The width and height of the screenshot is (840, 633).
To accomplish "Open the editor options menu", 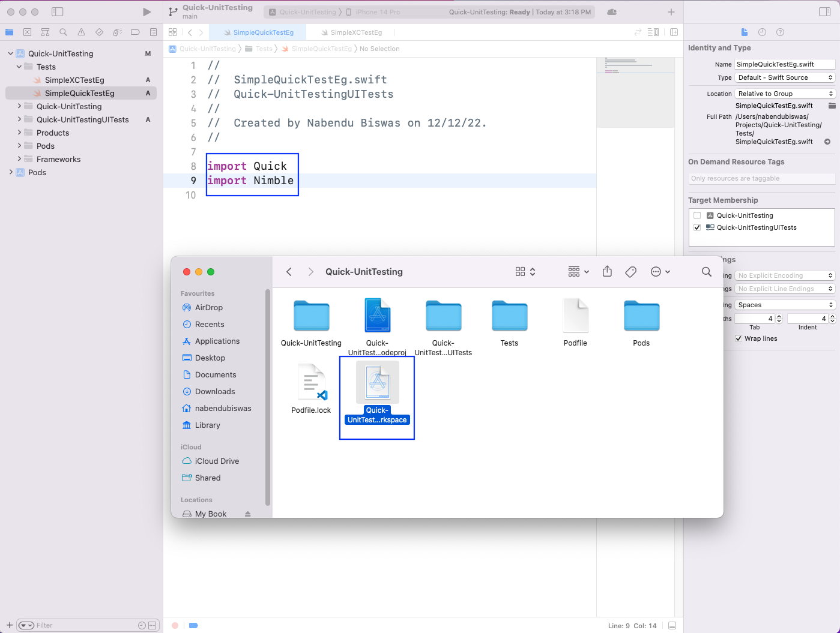I will pyautogui.click(x=653, y=32).
